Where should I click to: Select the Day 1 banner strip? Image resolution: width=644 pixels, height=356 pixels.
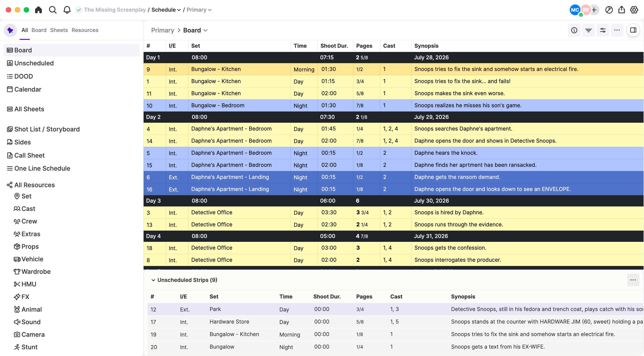394,57
